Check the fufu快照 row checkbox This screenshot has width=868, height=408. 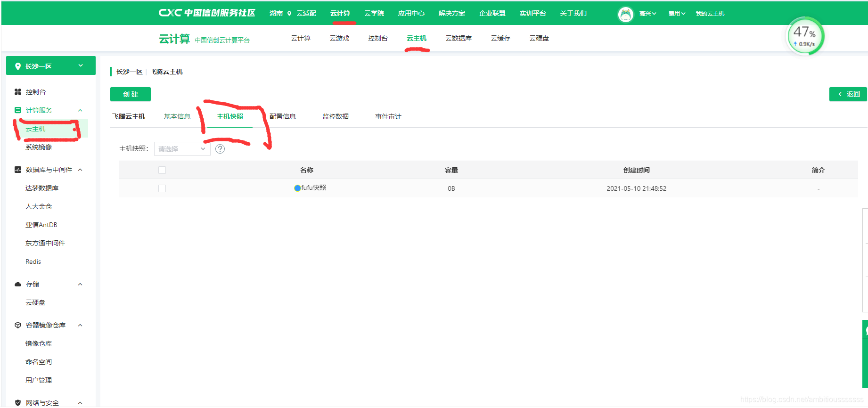coord(162,188)
